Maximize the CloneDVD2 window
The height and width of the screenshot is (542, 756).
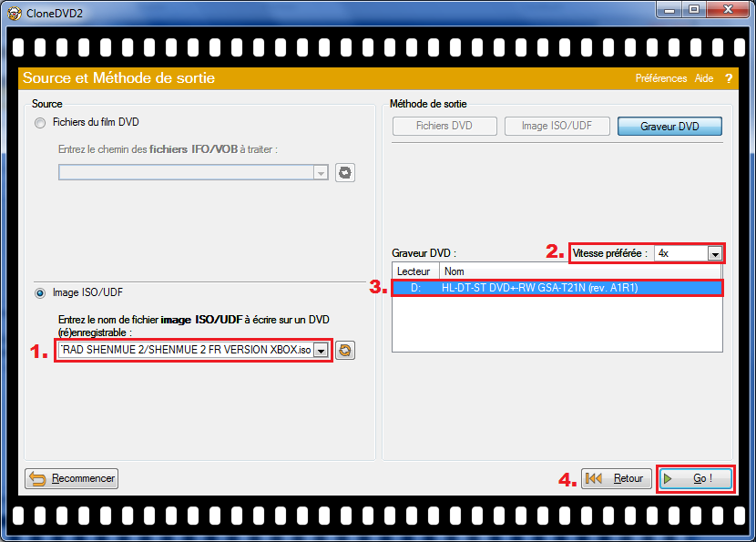(x=694, y=10)
